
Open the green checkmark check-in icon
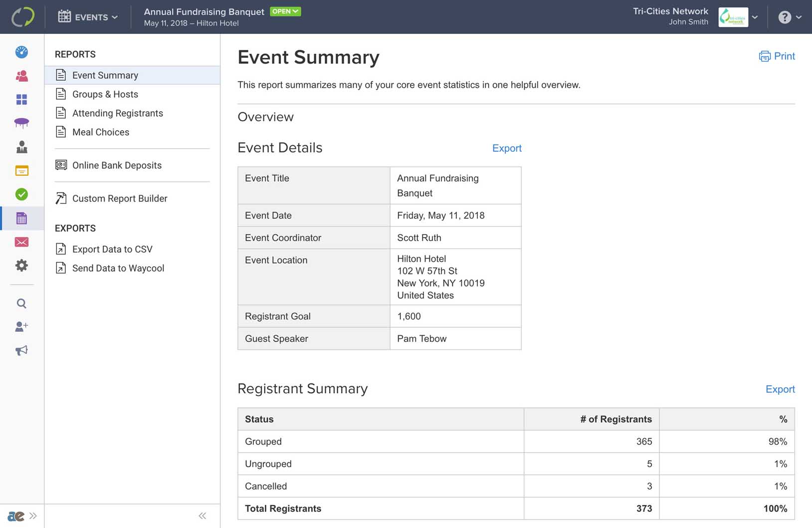click(x=21, y=194)
